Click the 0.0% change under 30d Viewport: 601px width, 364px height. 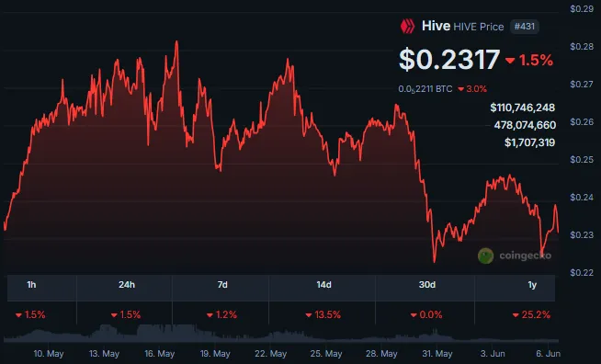tap(426, 315)
